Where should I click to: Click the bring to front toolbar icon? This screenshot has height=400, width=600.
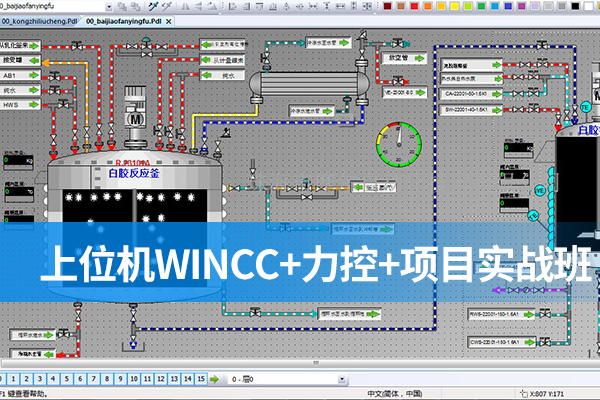tap(122, 6)
